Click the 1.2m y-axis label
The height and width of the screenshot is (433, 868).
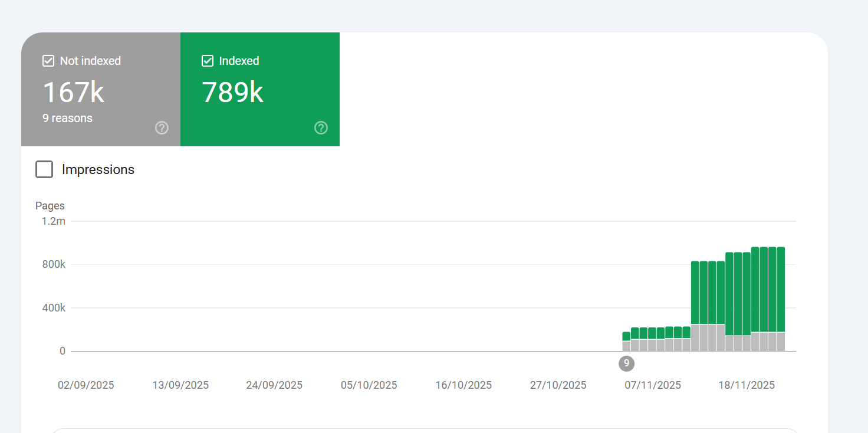coord(54,221)
